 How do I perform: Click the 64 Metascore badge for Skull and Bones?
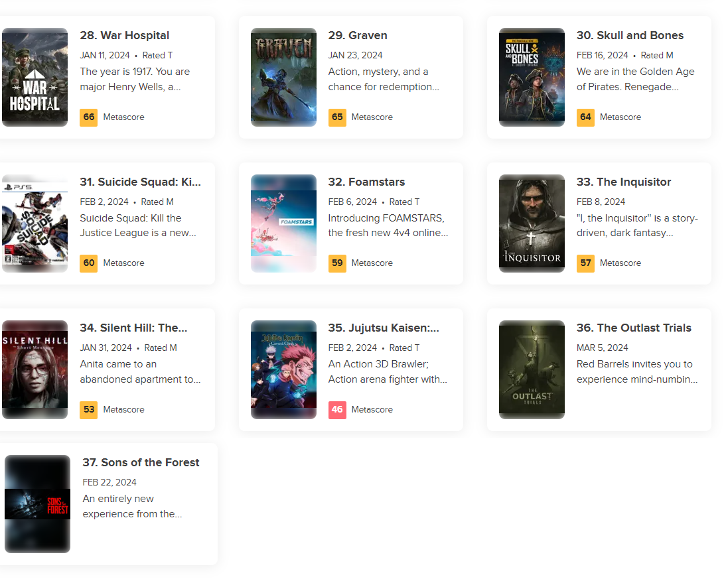point(585,117)
